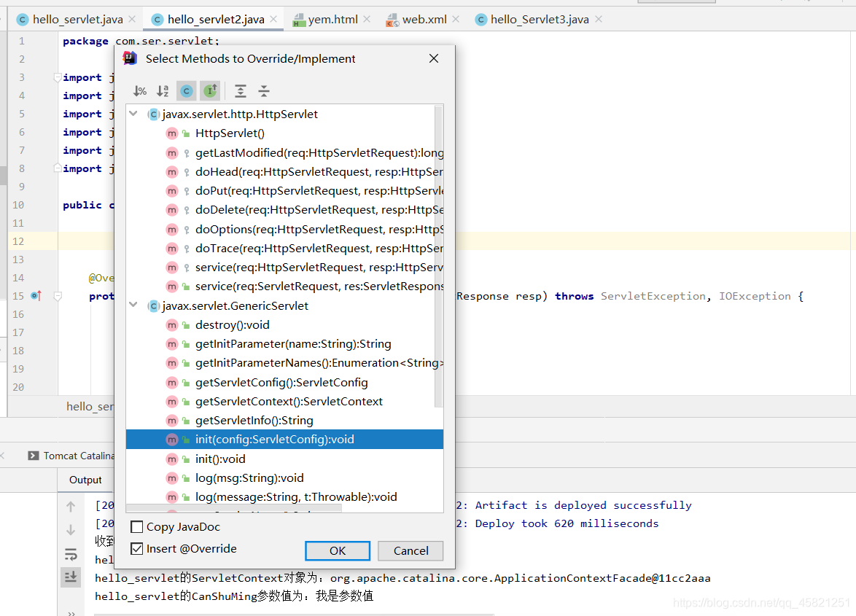Sort methods alphabetically in the dialog
This screenshot has width=856, height=616.
163,90
